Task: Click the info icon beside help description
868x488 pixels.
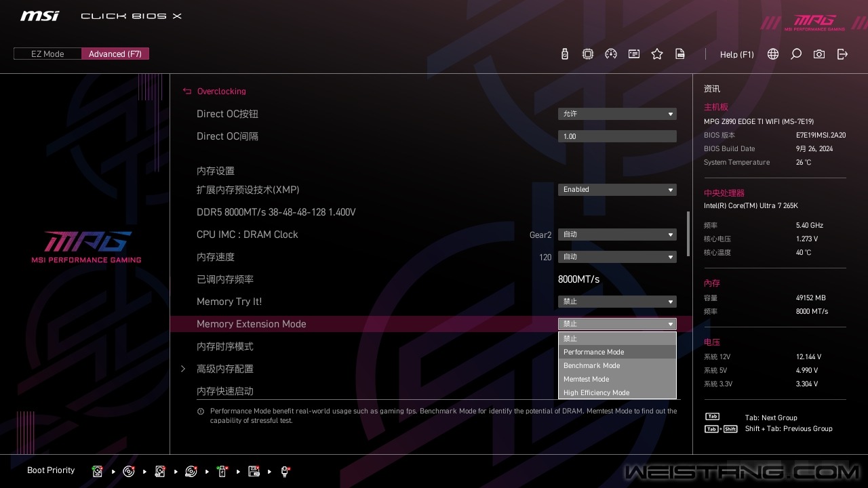Action: (201, 411)
